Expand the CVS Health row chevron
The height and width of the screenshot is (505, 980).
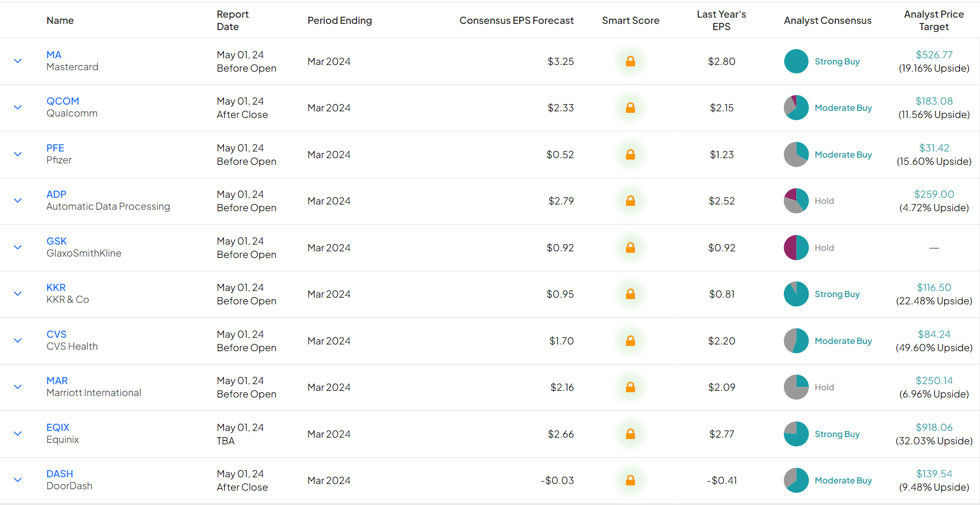point(18,341)
